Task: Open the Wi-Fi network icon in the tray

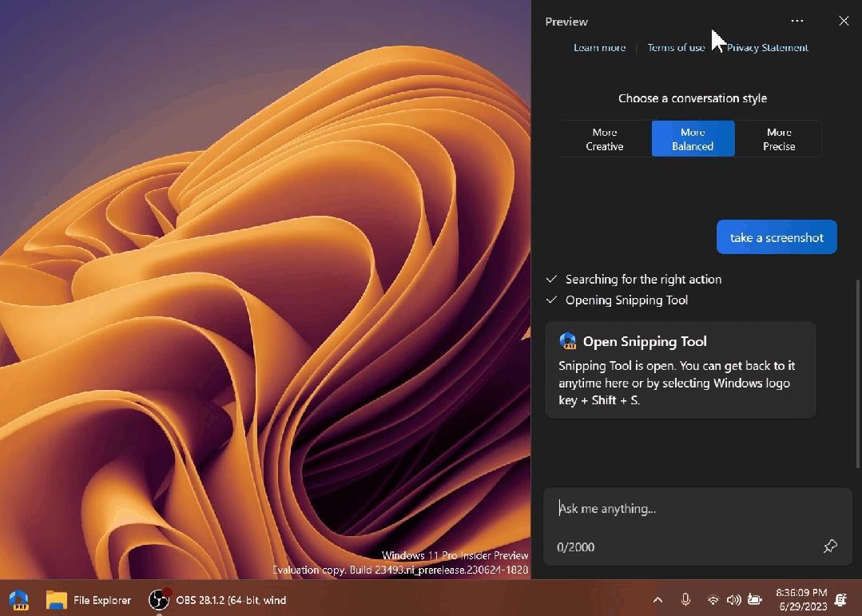Action: tap(713, 600)
